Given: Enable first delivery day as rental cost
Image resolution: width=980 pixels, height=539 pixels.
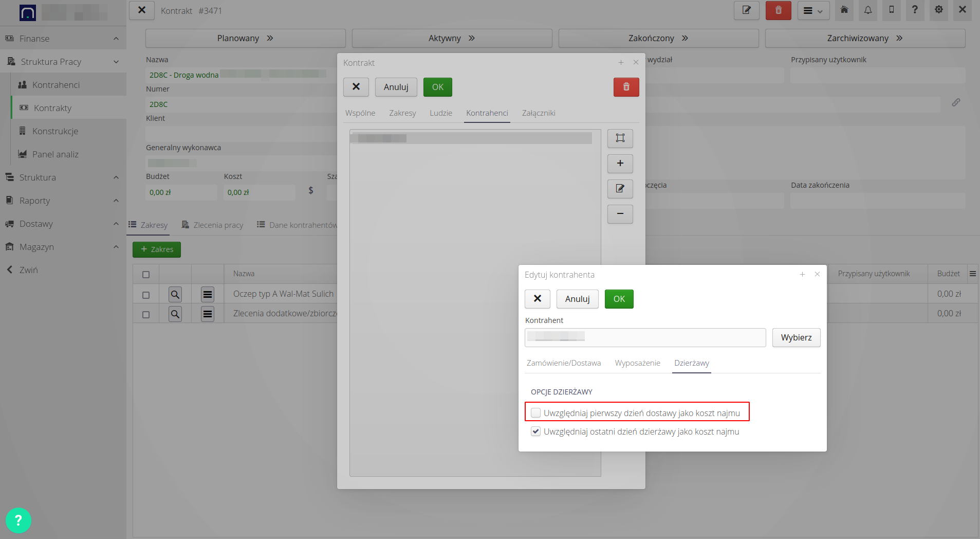Looking at the screenshot, I should [x=536, y=413].
